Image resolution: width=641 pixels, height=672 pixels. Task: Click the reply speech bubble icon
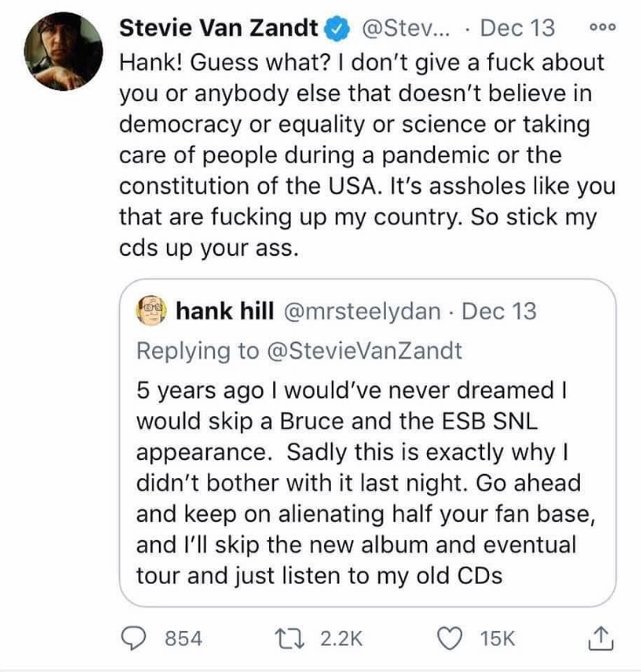[133, 640]
